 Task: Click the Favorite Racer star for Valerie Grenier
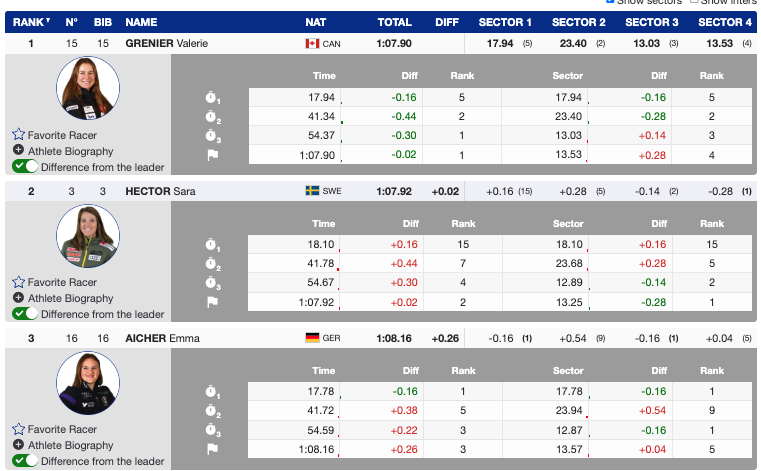pyautogui.click(x=18, y=134)
